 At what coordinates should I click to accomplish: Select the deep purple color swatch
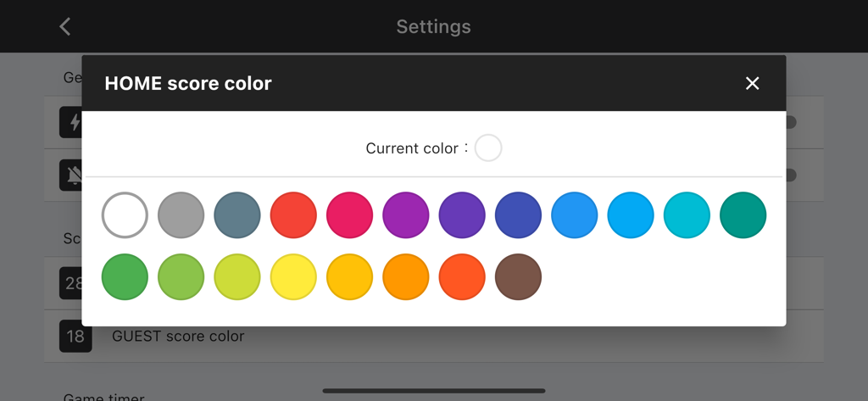(462, 214)
